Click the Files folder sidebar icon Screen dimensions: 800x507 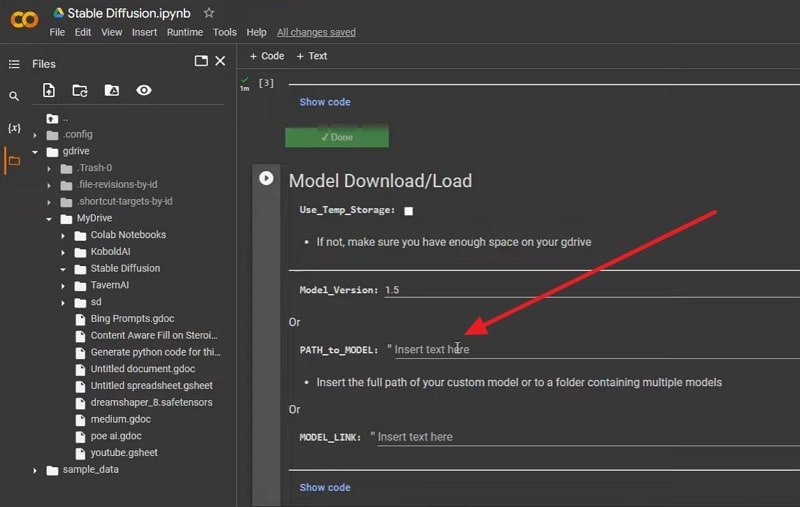click(14, 161)
